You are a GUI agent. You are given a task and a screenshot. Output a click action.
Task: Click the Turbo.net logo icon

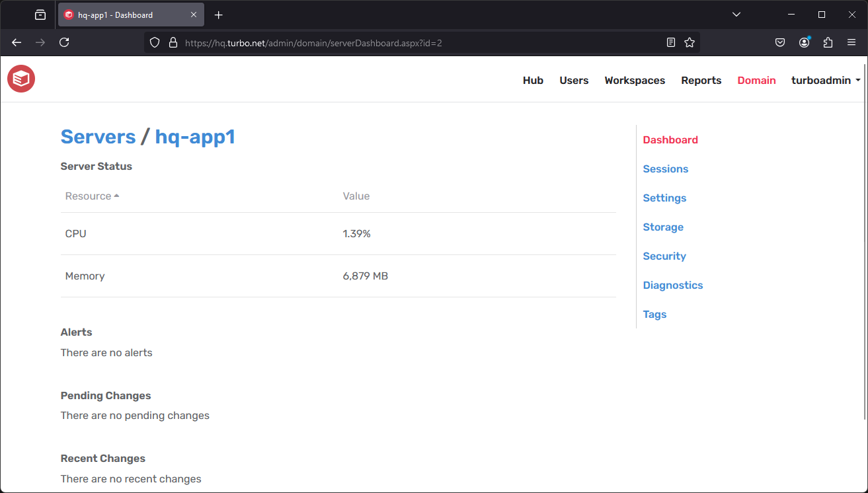pos(20,79)
